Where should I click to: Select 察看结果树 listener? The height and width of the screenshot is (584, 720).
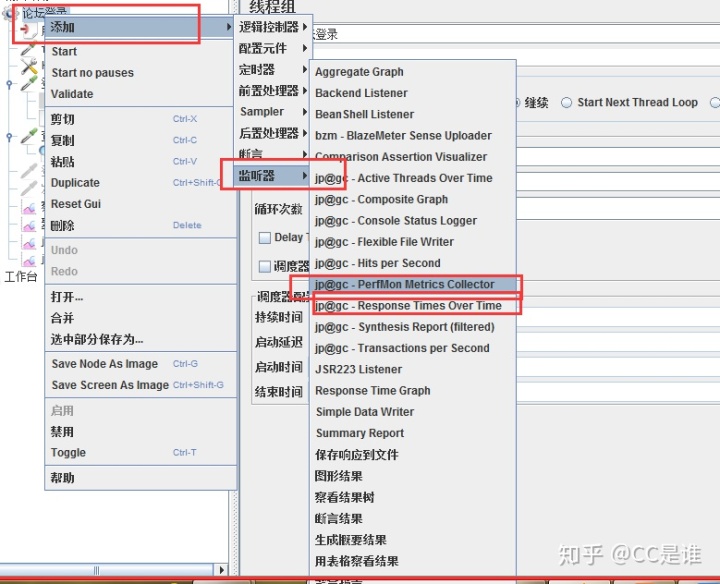(413, 497)
